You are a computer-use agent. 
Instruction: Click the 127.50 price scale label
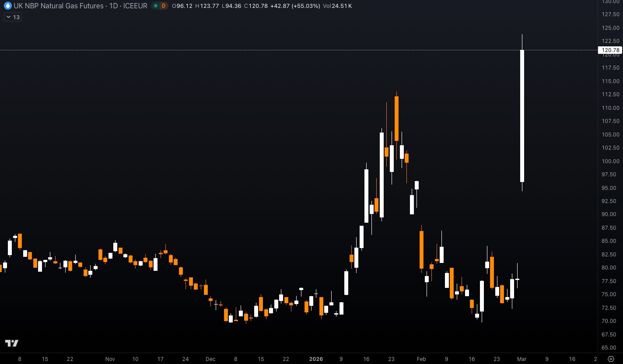(610, 14)
